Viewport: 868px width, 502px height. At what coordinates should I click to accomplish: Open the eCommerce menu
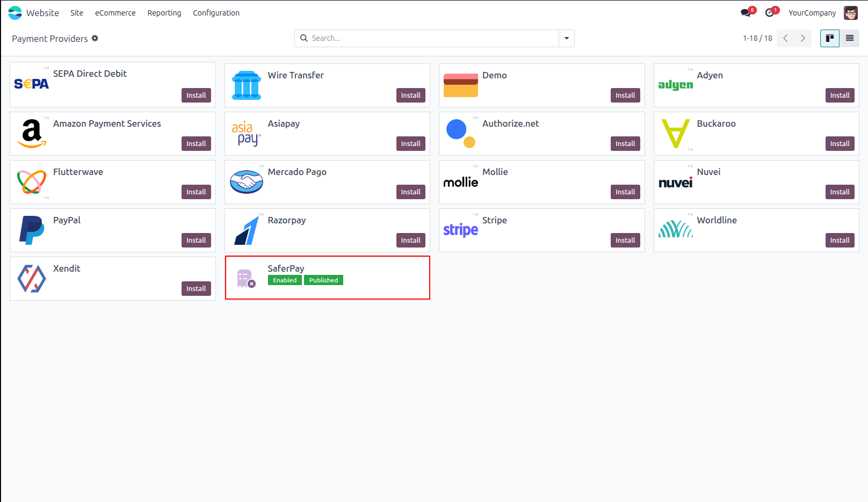tap(115, 13)
